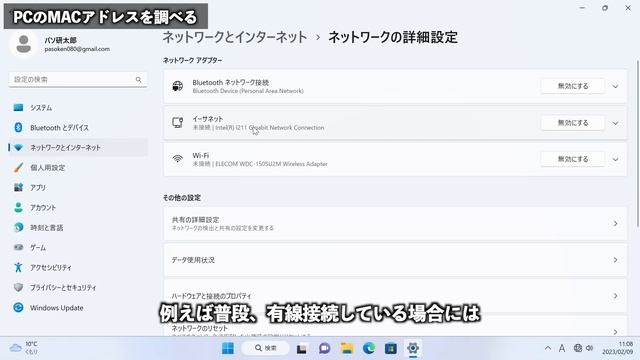Image resolution: width=640 pixels, height=360 pixels.
Task: Go back to ネットワークとインターネット breadcrumb
Action: pos(235,37)
